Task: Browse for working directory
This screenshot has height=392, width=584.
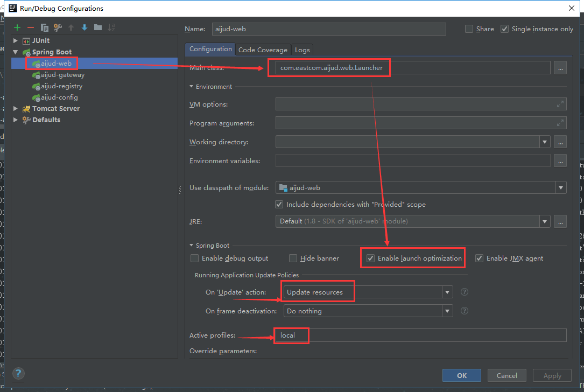Action: point(560,142)
